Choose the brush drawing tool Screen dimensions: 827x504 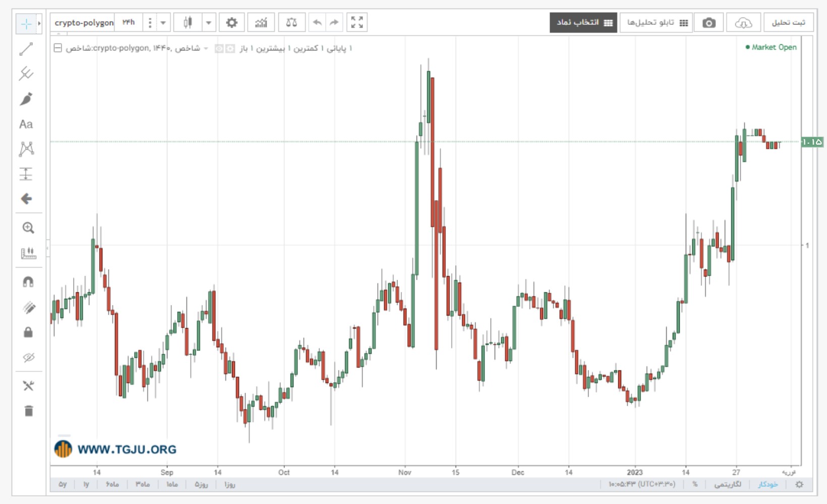tap(26, 99)
